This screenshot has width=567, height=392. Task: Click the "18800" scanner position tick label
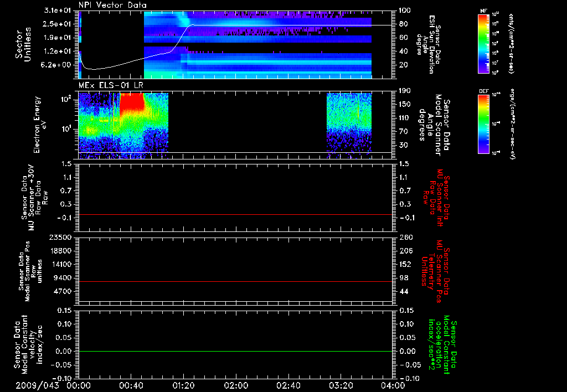pyautogui.click(x=61, y=251)
